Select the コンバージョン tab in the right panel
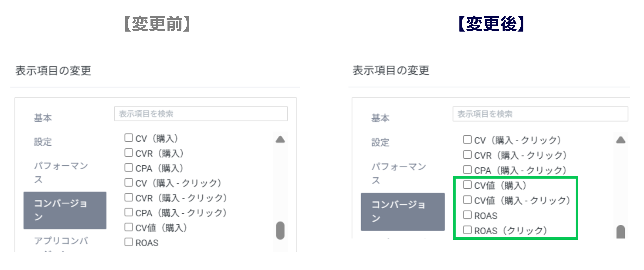 pyautogui.click(x=402, y=211)
